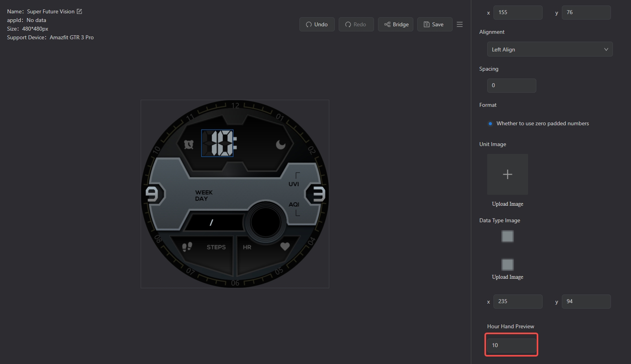Image resolution: width=631 pixels, height=364 pixels.
Task: Click the Hour Hand Preview input field
Action: pos(511,345)
